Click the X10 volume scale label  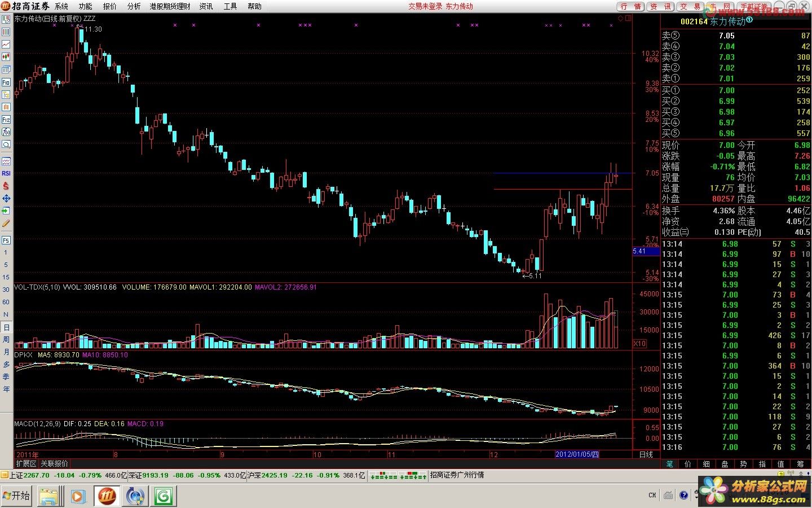point(640,344)
